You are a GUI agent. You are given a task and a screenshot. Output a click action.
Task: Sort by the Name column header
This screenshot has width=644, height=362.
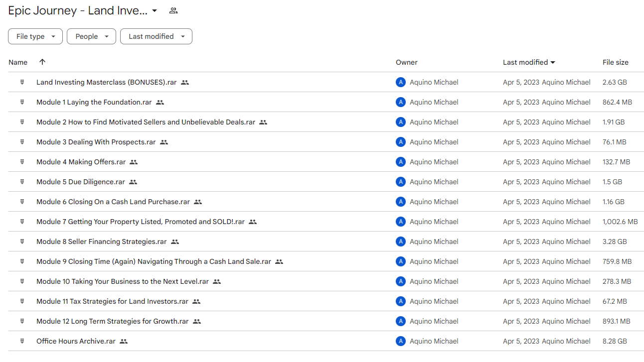(18, 62)
